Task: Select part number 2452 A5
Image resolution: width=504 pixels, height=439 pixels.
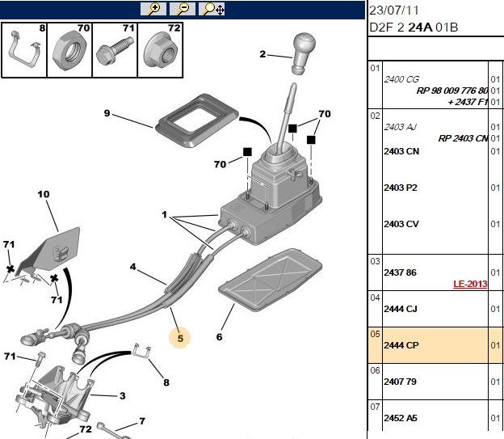Action: [x=401, y=418]
